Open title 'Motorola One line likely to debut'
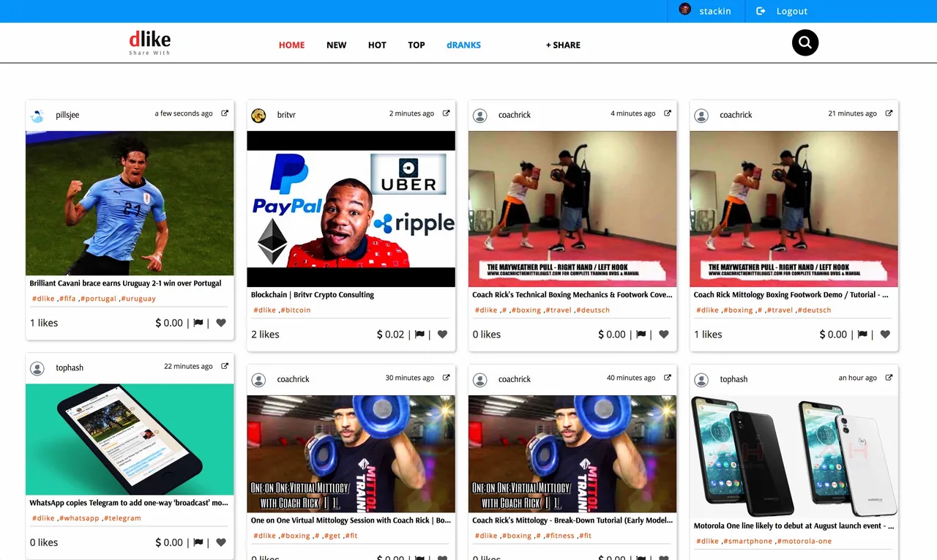This screenshot has width=937, height=560. (794, 526)
